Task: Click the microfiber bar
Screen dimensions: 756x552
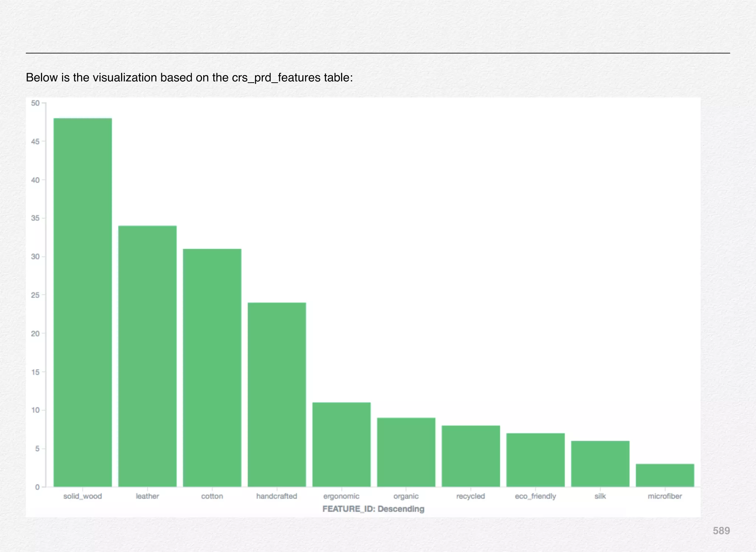Action: [665, 476]
